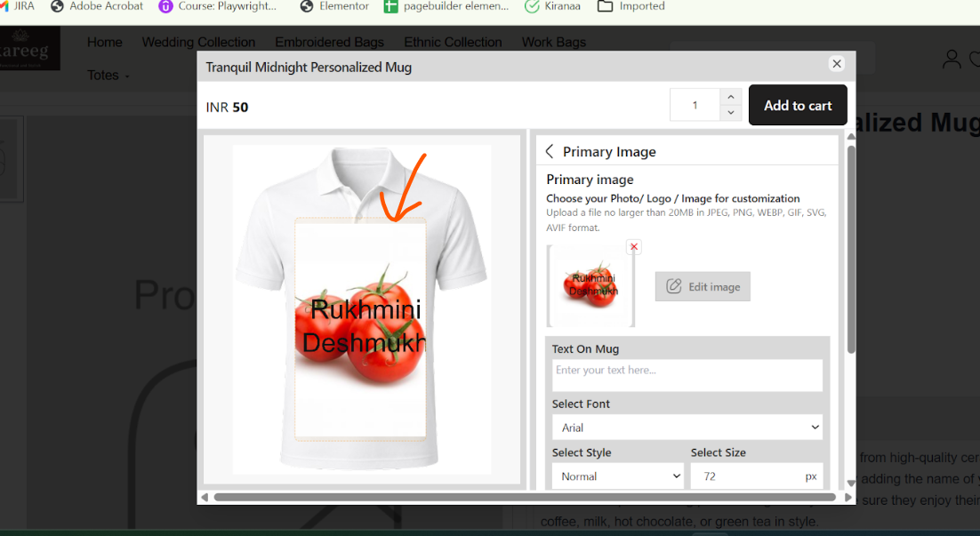Open the pagebuilder elements bookmark
Image resolution: width=980 pixels, height=536 pixels.
pyautogui.click(x=446, y=6)
